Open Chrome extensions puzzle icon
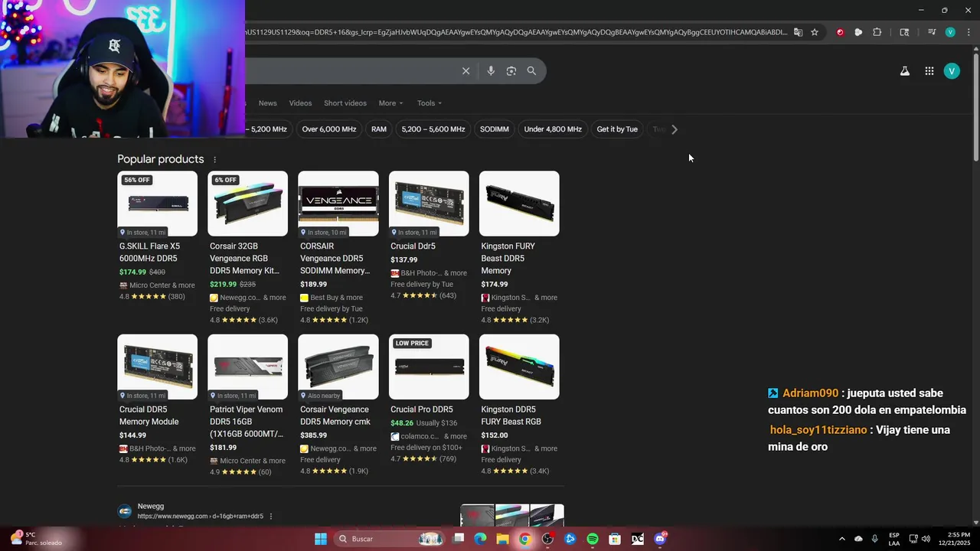This screenshot has height=551, width=980. [x=877, y=32]
